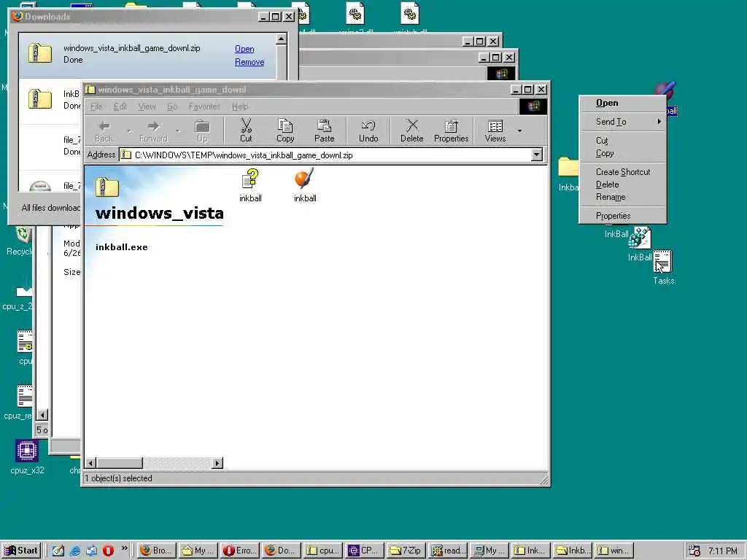747x560 pixels.
Task: Click the Recycle Bin desktop icon
Action: coord(23,234)
